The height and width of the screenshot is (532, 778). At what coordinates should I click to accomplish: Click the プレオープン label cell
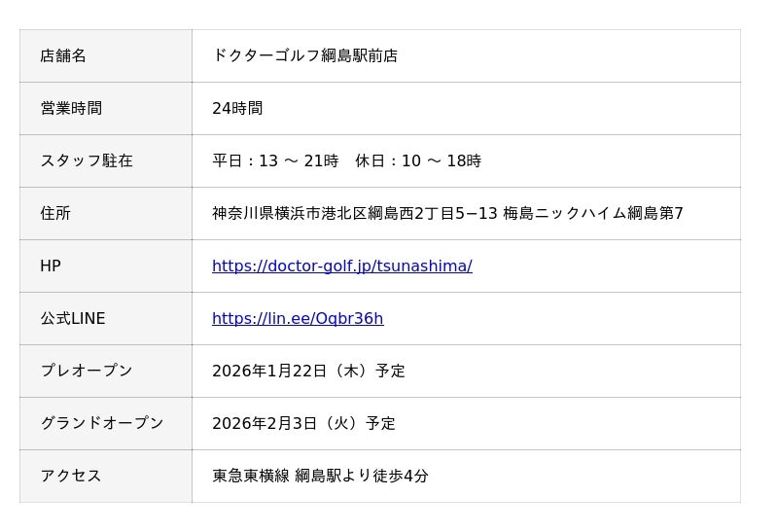point(87,371)
